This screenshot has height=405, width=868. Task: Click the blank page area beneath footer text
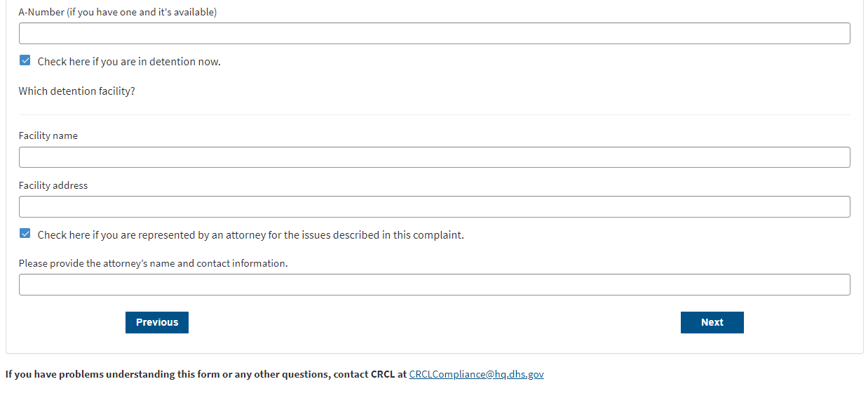(x=434, y=394)
